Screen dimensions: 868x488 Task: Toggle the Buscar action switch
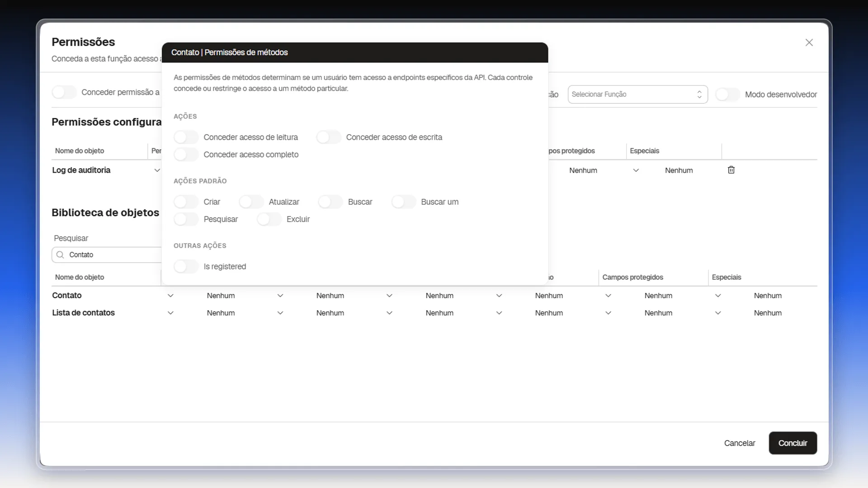coord(330,202)
